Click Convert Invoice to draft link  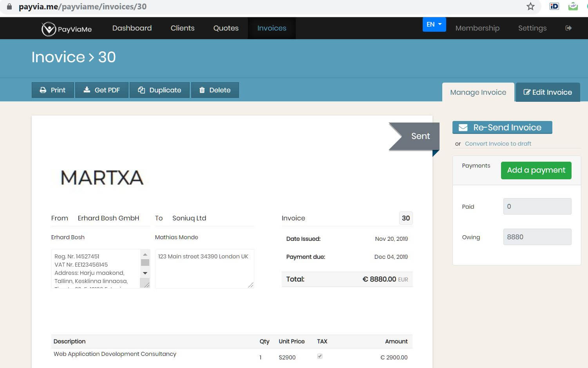[498, 144]
